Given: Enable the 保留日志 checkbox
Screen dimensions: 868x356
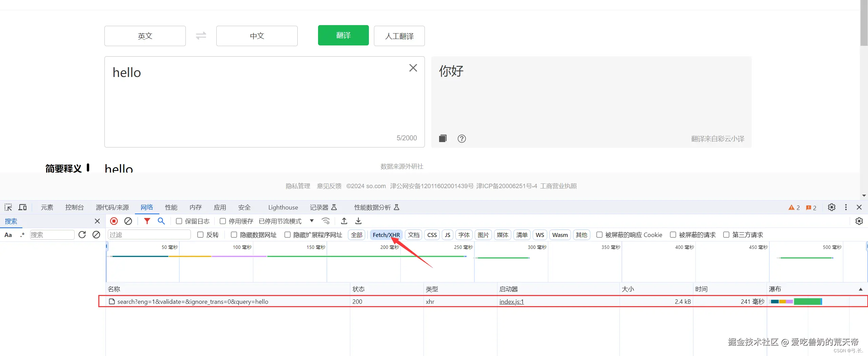Looking at the screenshot, I should [x=179, y=221].
